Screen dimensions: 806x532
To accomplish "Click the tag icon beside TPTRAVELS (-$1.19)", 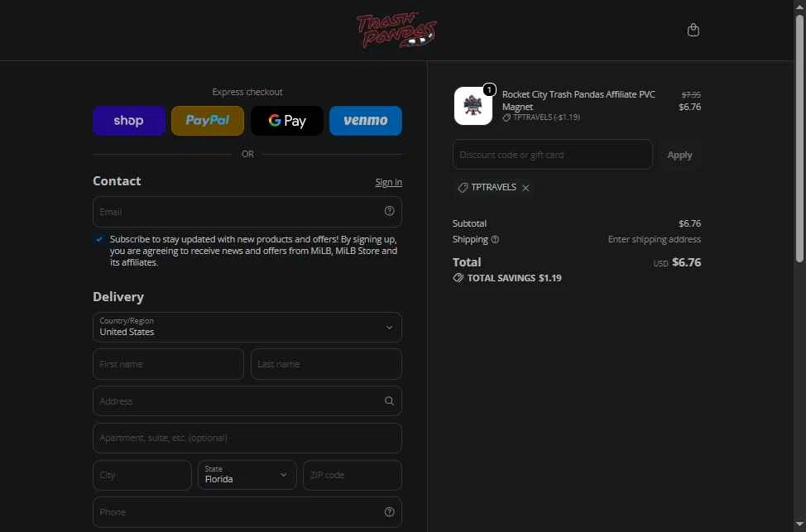I will pyautogui.click(x=506, y=117).
